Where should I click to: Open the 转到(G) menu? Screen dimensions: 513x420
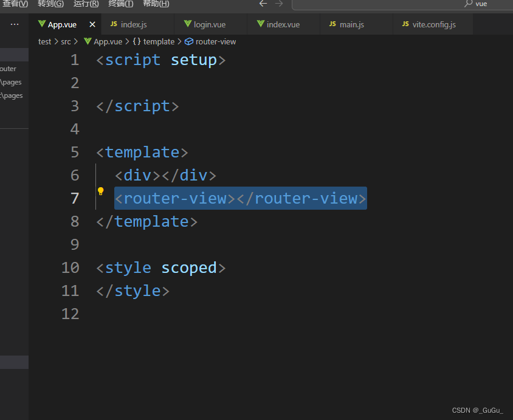[x=50, y=4]
